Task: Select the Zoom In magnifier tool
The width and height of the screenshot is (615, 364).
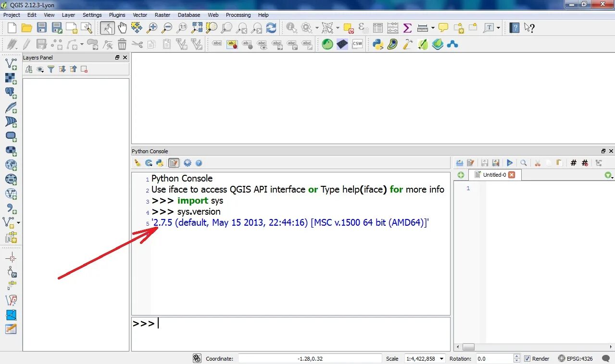Action: (152, 28)
